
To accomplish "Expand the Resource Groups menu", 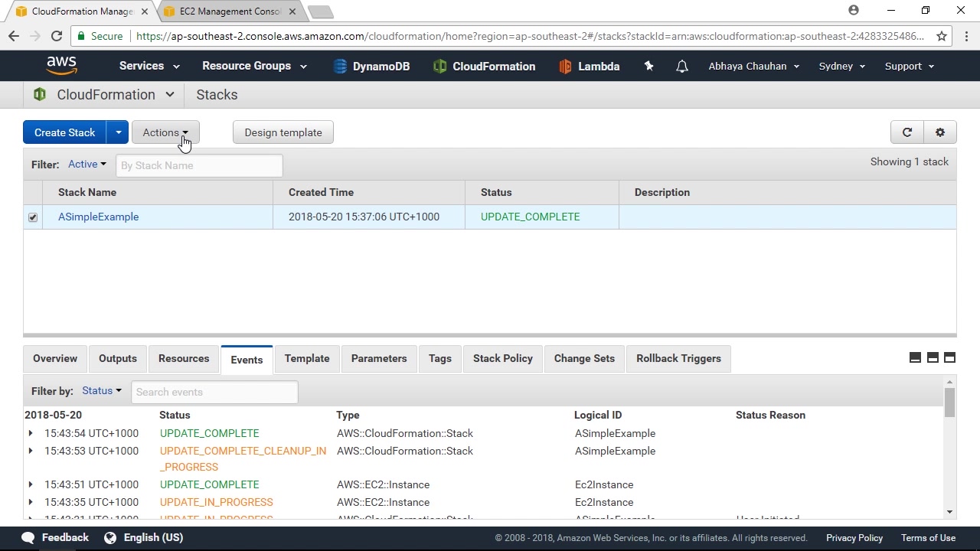I will click(x=254, y=66).
